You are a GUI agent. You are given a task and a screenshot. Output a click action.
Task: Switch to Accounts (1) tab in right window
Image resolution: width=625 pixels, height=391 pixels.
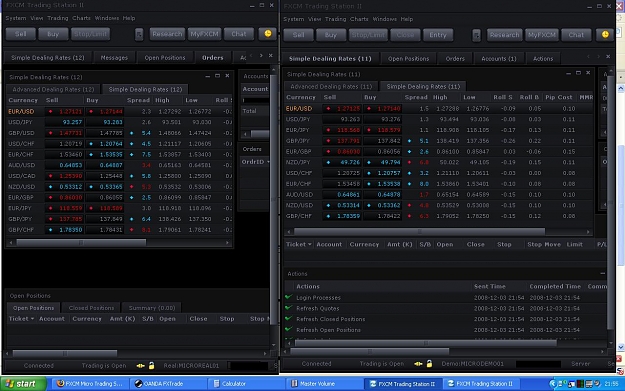tap(499, 59)
